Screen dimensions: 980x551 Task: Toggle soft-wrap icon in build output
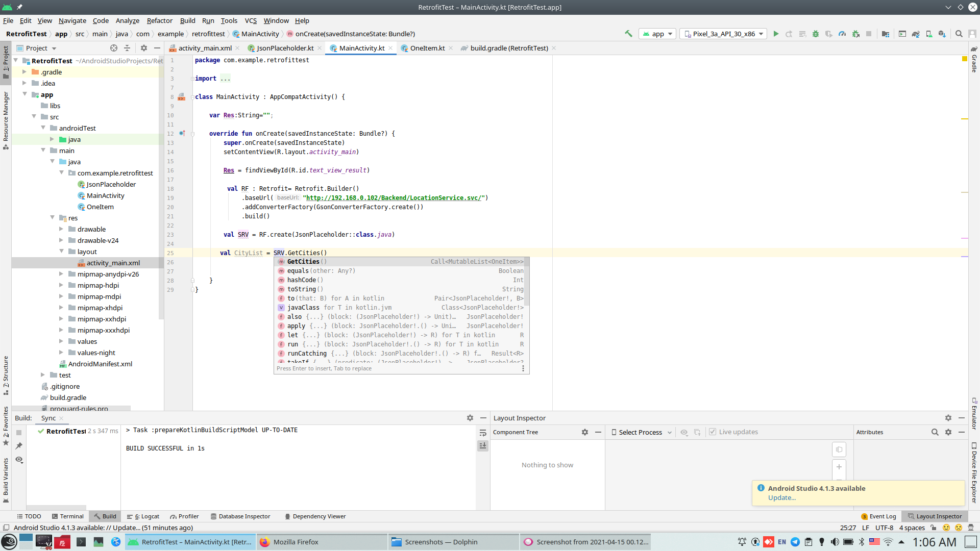tap(483, 433)
